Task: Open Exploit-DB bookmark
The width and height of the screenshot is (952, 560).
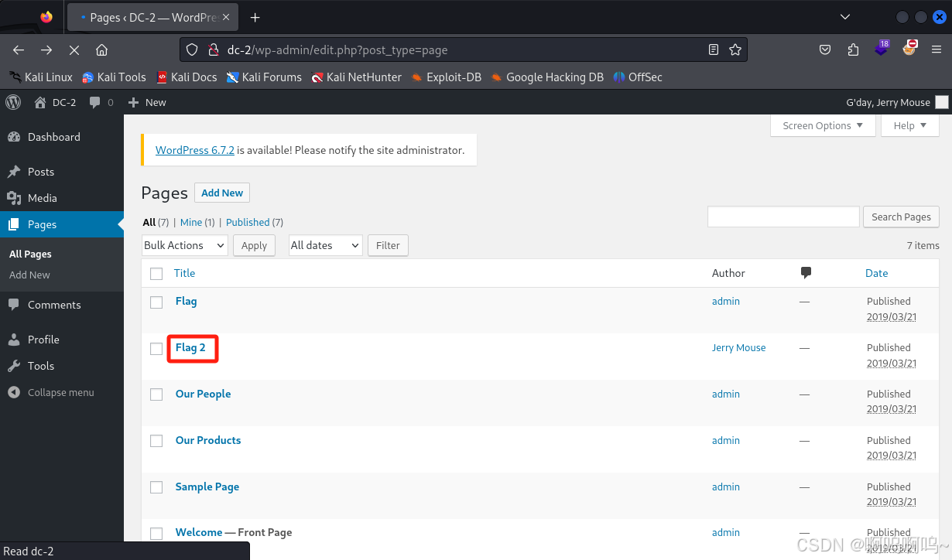Action: point(446,77)
